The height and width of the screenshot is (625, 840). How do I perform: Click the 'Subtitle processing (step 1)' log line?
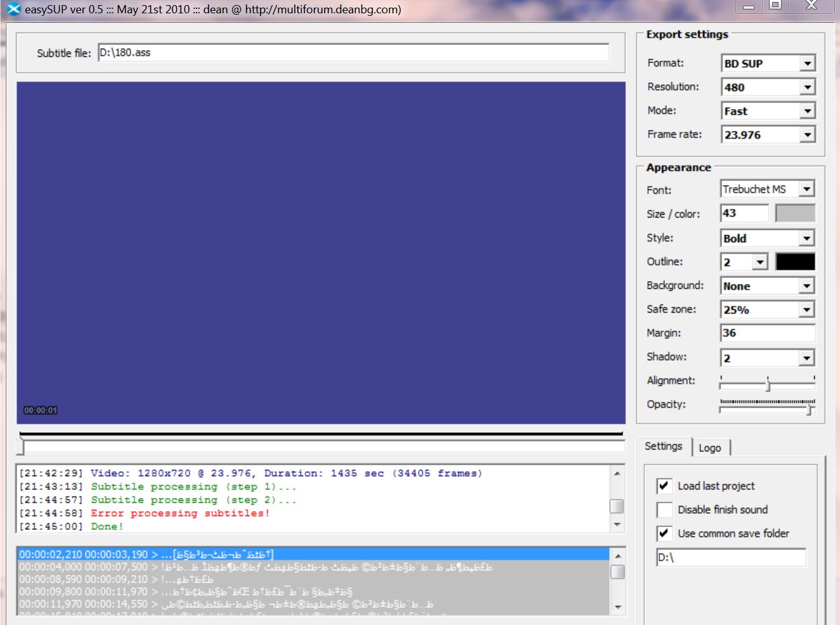pos(193,487)
